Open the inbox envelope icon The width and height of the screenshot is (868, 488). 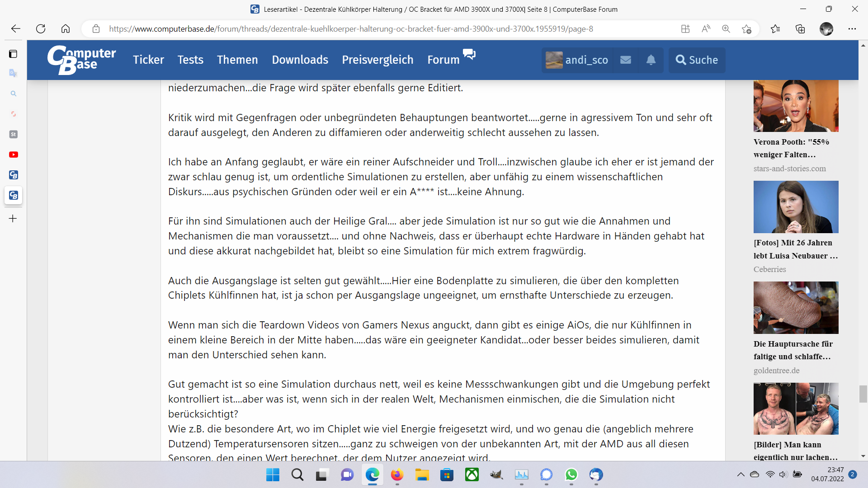(626, 60)
